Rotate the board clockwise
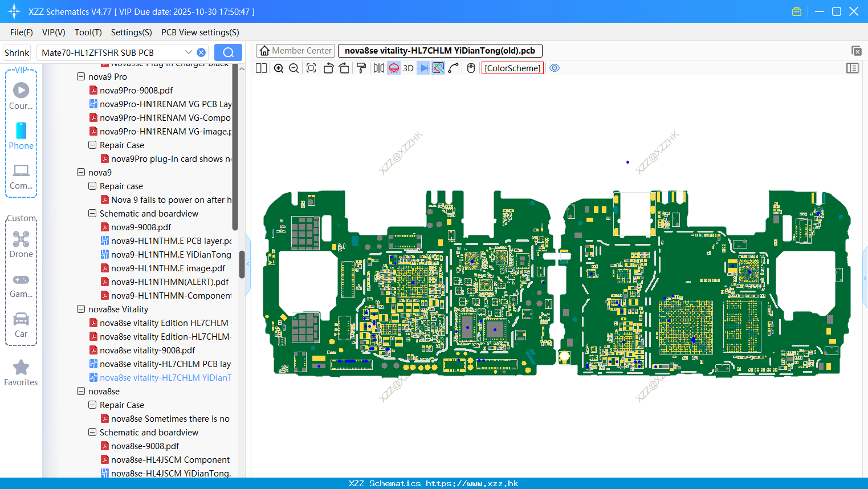Screen dimensions: 868x489 pos(344,68)
